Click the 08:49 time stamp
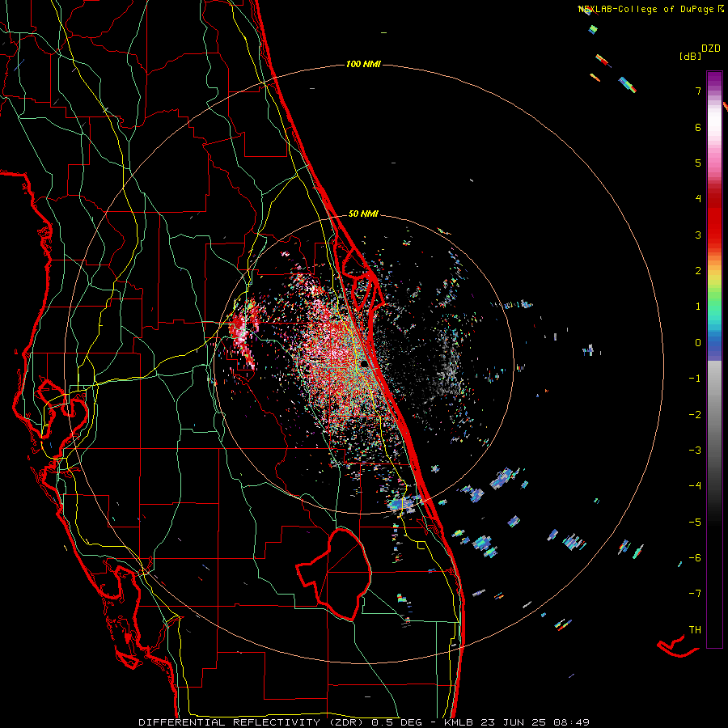Image resolution: width=728 pixels, height=728 pixels. tap(571, 722)
